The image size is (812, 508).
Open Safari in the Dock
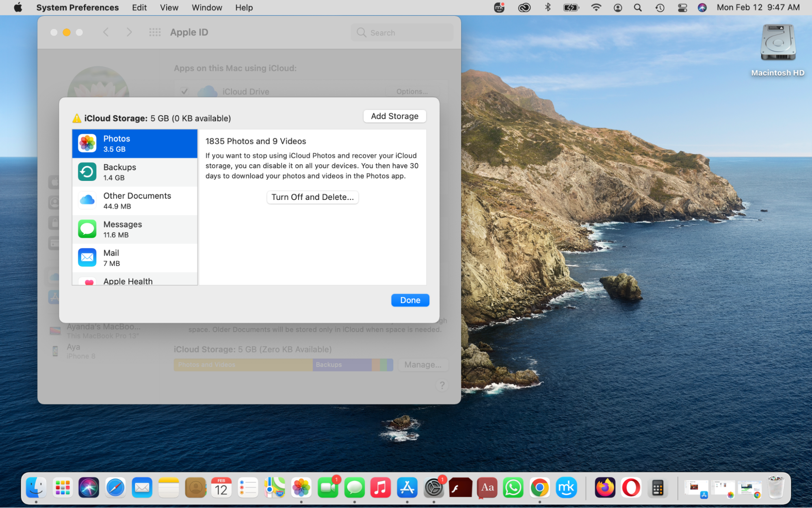pyautogui.click(x=115, y=487)
